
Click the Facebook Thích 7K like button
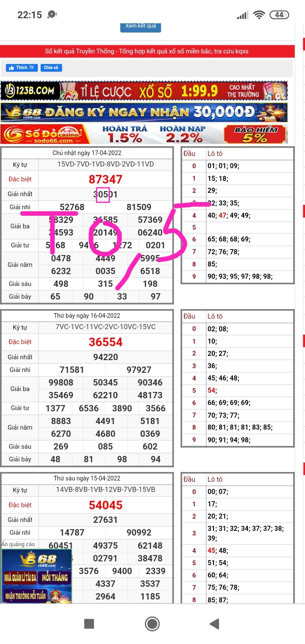(x=22, y=68)
